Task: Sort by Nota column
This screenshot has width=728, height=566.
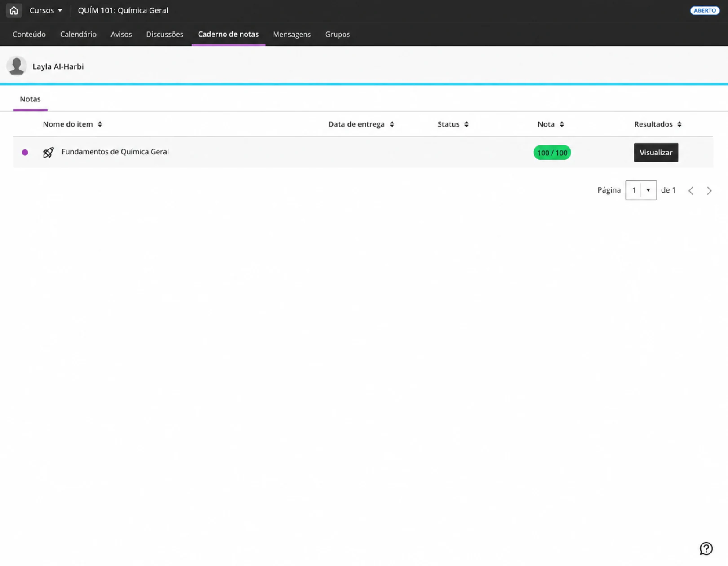Action: tap(551, 124)
